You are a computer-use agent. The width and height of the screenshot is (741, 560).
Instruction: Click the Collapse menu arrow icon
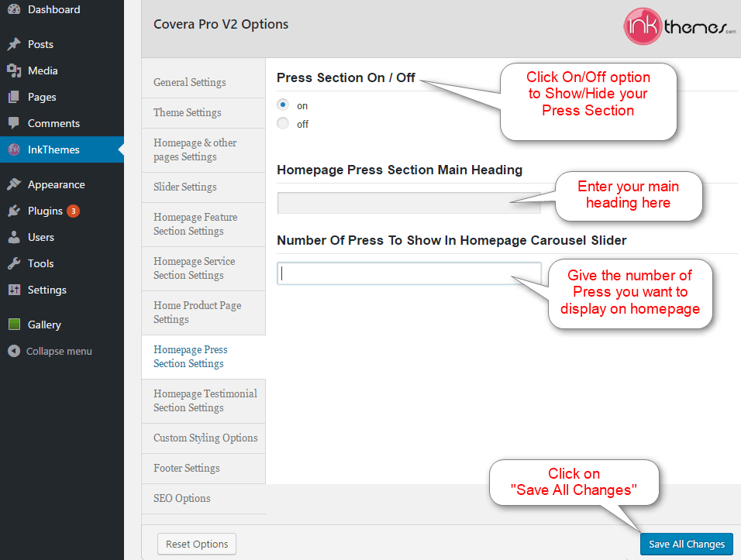pyautogui.click(x=14, y=351)
